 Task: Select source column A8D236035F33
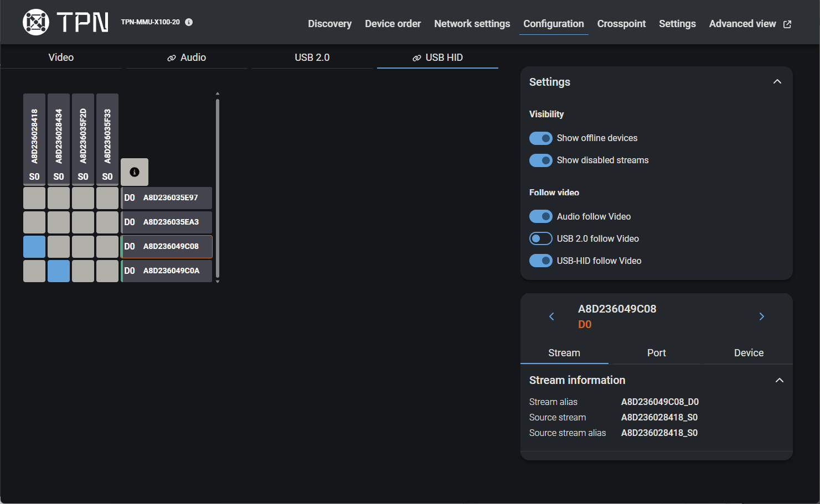click(x=107, y=139)
